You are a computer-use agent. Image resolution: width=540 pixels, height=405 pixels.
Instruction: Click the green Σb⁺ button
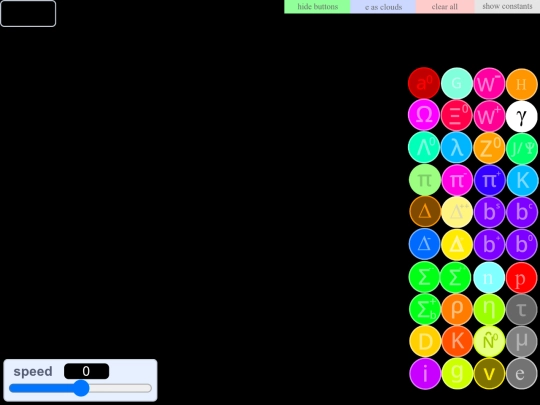coord(425,309)
